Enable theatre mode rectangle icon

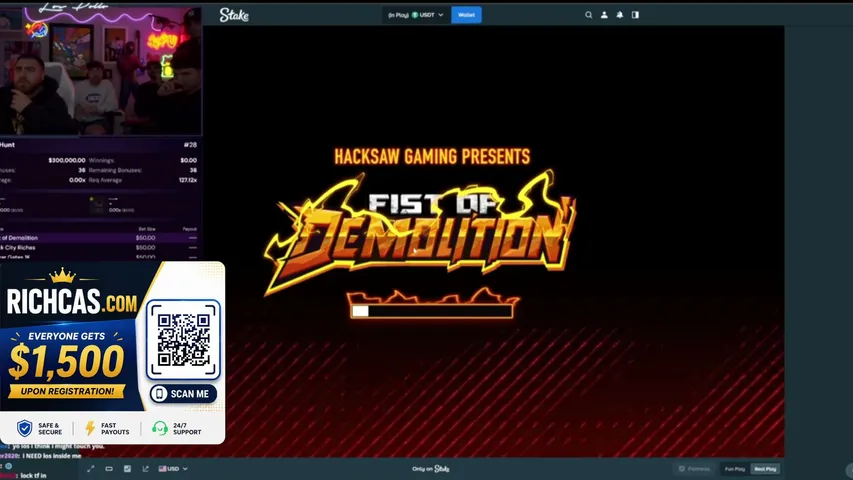109,469
